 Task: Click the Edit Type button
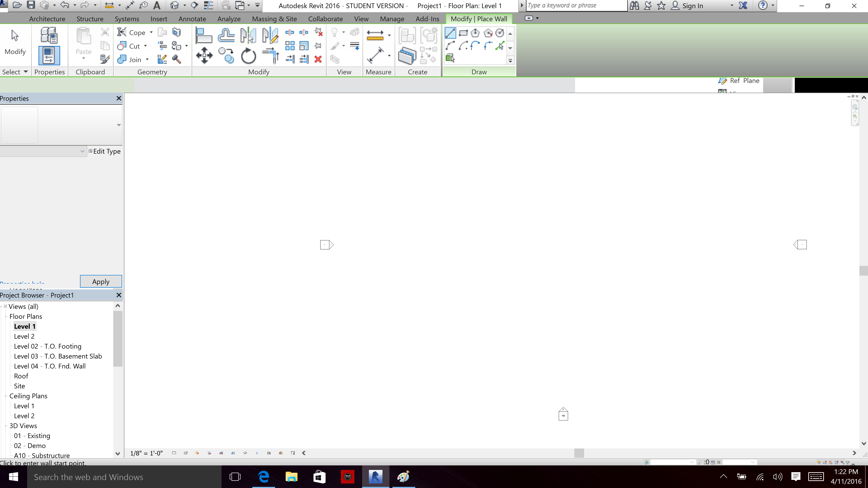point(104,151)
